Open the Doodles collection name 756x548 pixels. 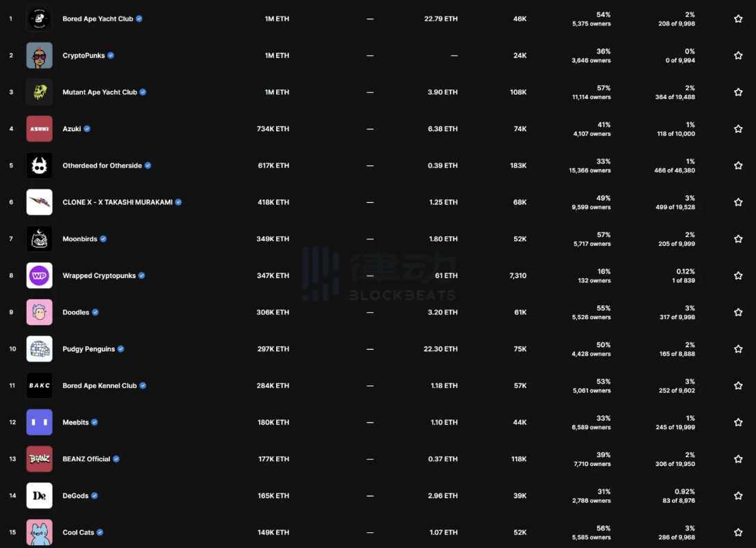76,312
